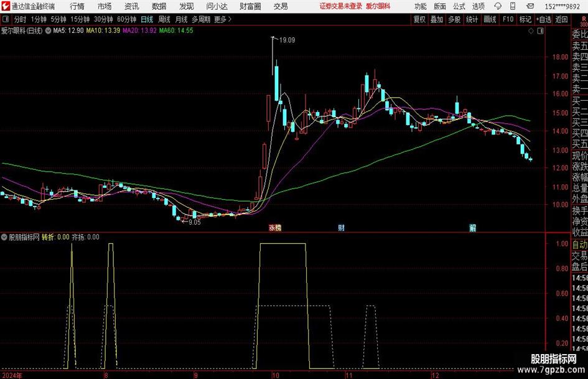The height and width of the screenshot is (379, 588).
Task: Click the MA10: 13.39 label
Action: tap(103, 30)
